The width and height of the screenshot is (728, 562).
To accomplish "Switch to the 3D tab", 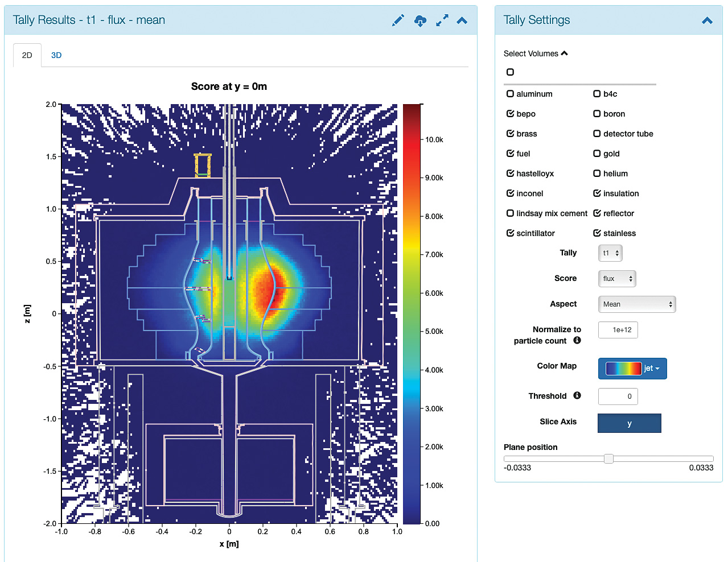I will 56,55.
